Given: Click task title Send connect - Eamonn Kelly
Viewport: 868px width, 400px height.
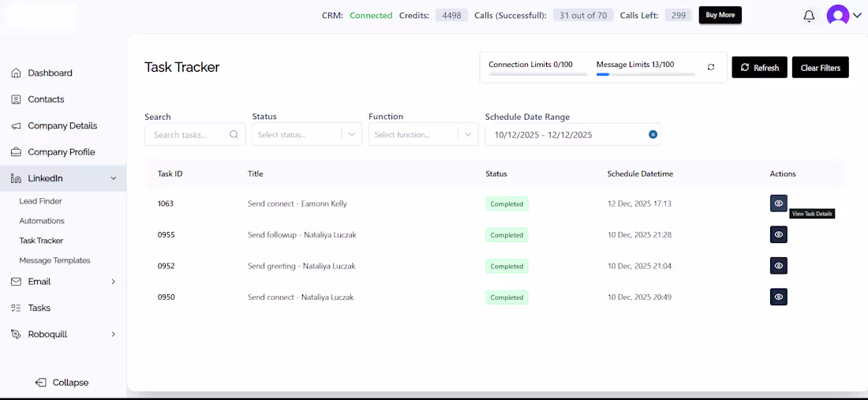Looking at the screenshot, I should pos(297,204).
